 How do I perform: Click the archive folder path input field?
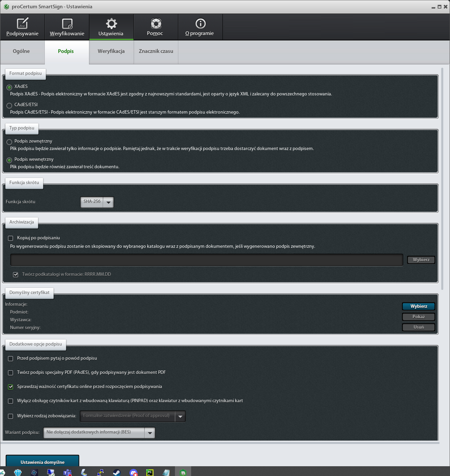[x=207, y=260]
